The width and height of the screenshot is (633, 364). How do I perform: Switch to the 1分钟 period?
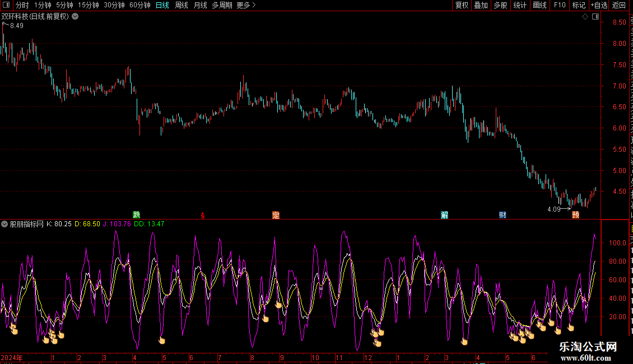43,5
